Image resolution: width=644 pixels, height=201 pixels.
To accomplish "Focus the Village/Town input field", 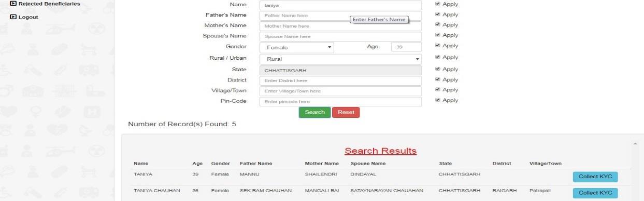I will point(340,91).
